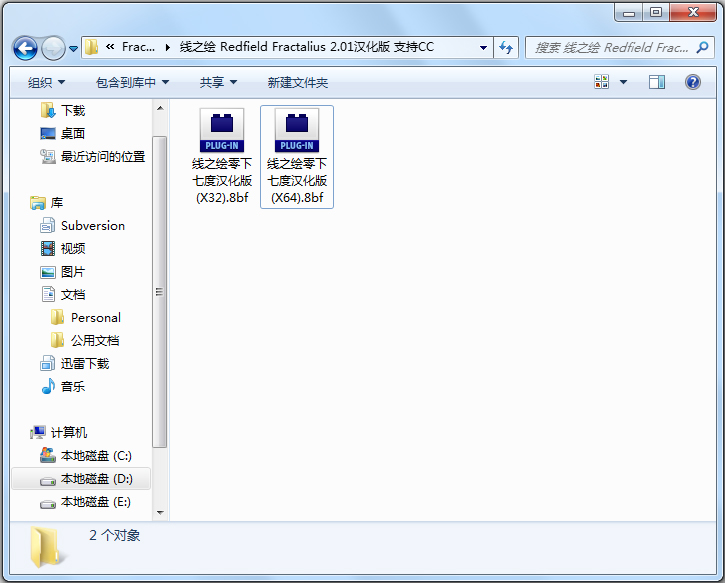The image size is (725, 583).
Task: Click the Redfield Fractalius 2.01 breadcrumb
Action: pyautogui.click(x=307, y=47)
